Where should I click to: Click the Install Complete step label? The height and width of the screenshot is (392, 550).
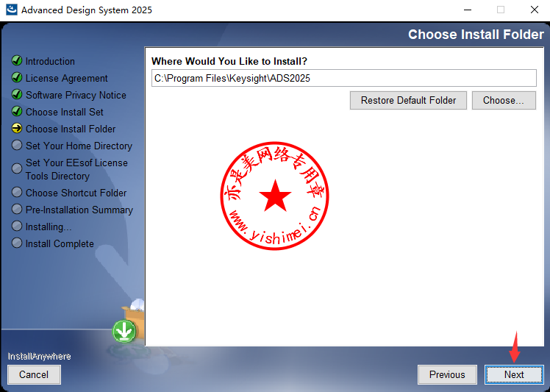click(60, 243)
